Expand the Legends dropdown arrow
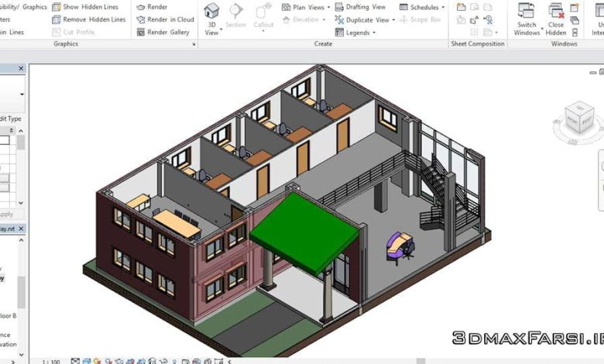 point(374,33)
